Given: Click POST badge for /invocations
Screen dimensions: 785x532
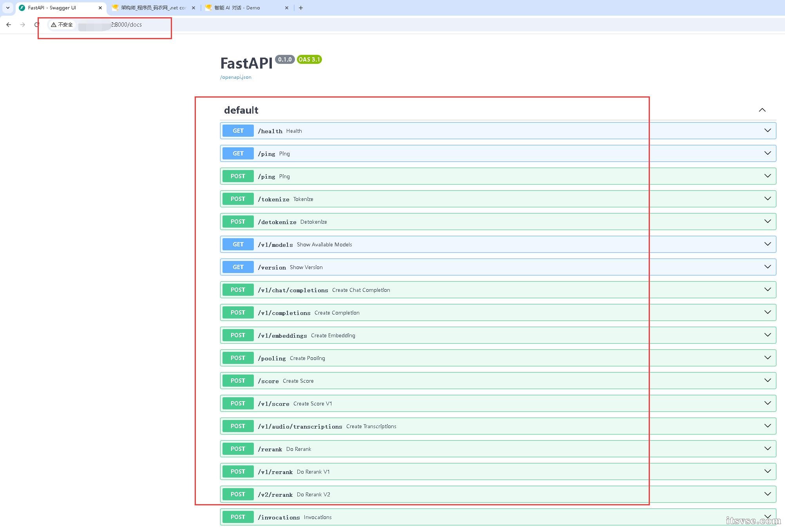Looking at the screenshot, I should click(238, 517).
